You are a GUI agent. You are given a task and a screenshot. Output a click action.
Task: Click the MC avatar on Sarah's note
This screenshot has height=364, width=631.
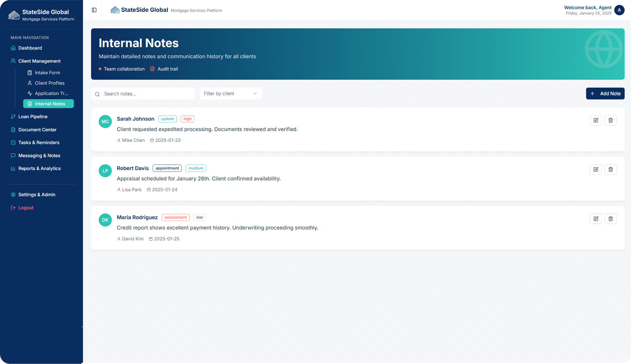click(105, 122)
